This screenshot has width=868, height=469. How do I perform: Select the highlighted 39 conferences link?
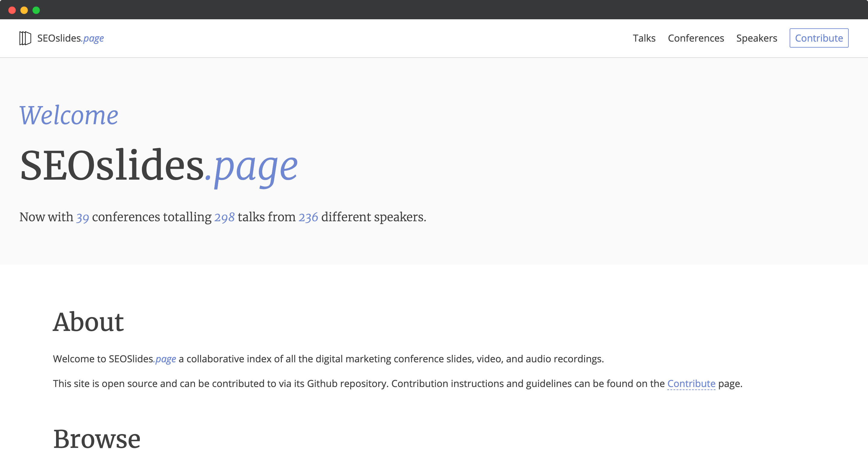tap(83, 217)
